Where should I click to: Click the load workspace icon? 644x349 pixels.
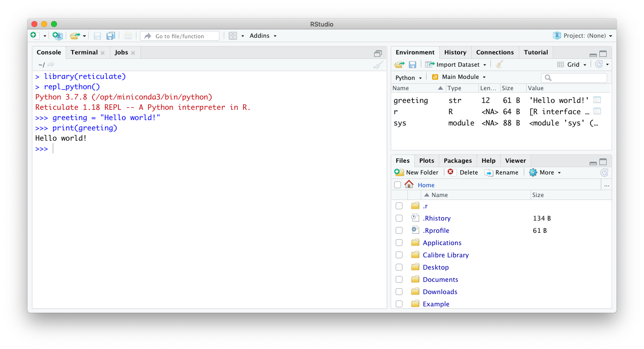tap(400, 65)
